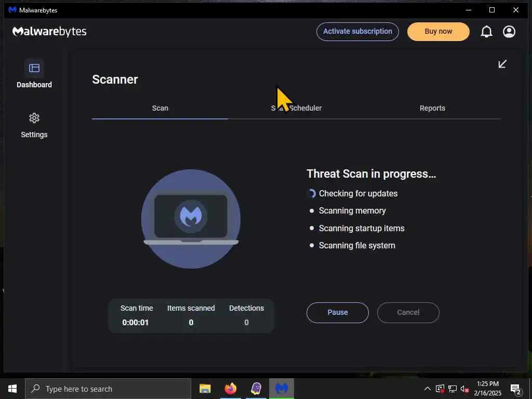Click Malwarebytes title bar app icon
This screenshot has height=399, width=532.
pos(12,10)
